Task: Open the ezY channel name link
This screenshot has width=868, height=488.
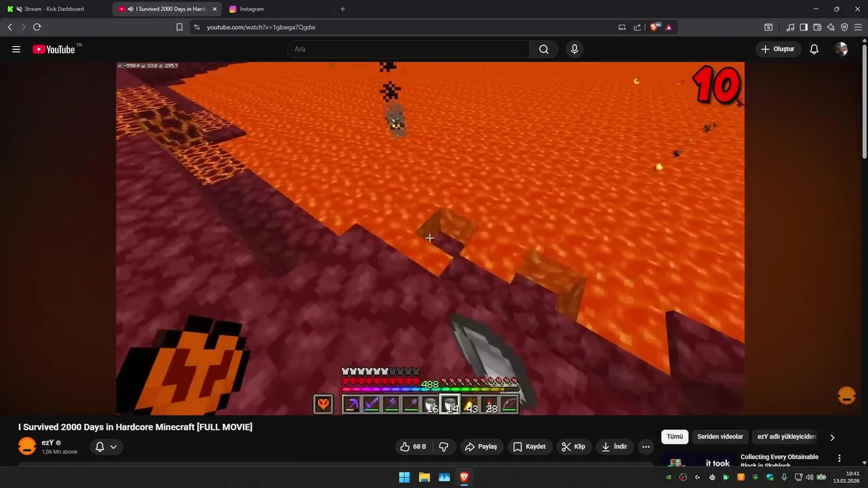Action: point(47,443)
